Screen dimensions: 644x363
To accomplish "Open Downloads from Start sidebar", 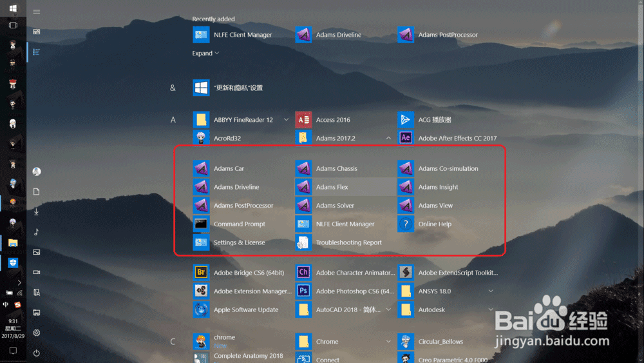I will (37, 211).
